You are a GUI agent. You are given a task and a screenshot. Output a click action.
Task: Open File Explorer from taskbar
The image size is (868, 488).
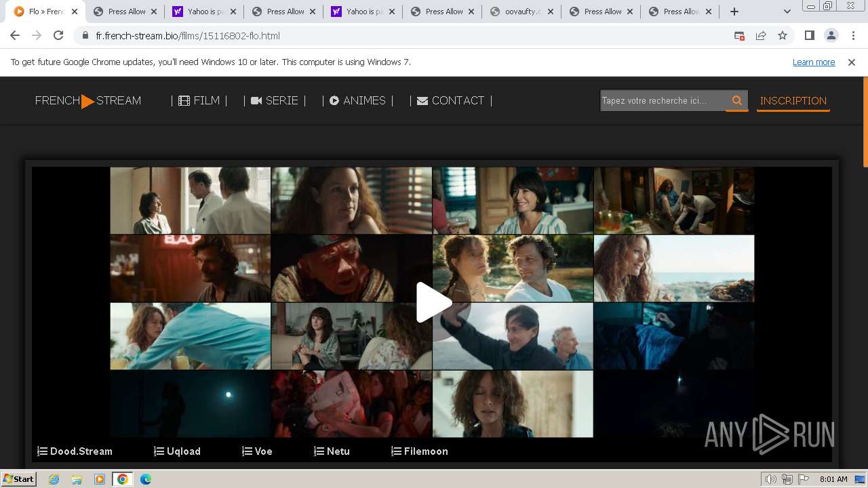tap(77, 479)
